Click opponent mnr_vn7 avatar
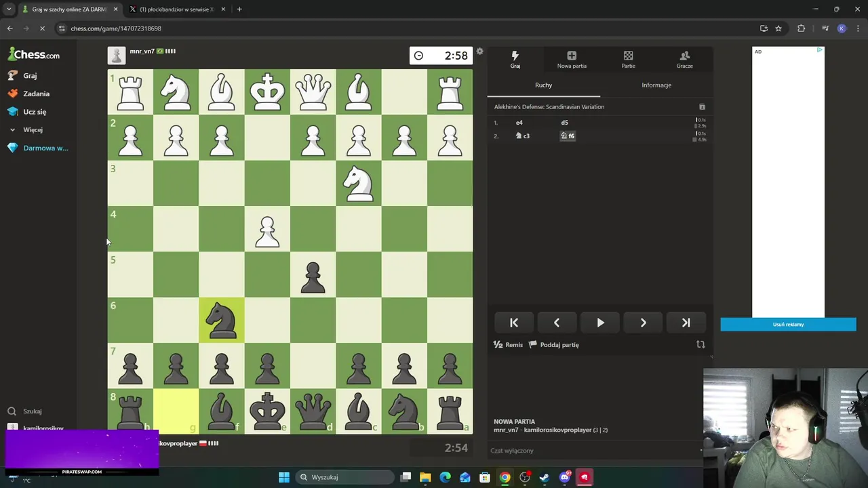Screen dimensions: 868x488 pyautogui.click(x=117, y=56)
